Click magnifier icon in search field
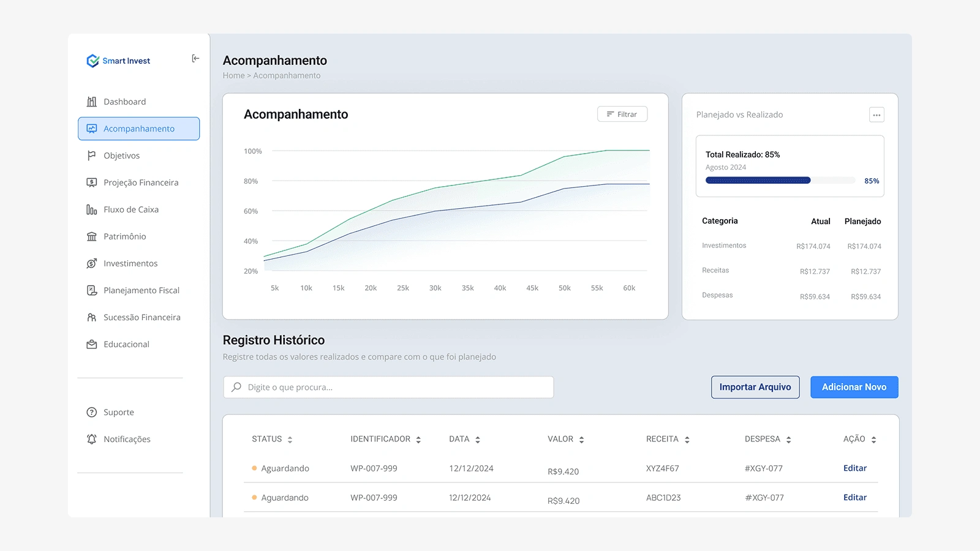This screenshot has height=551, width=980. pos(236,387)
